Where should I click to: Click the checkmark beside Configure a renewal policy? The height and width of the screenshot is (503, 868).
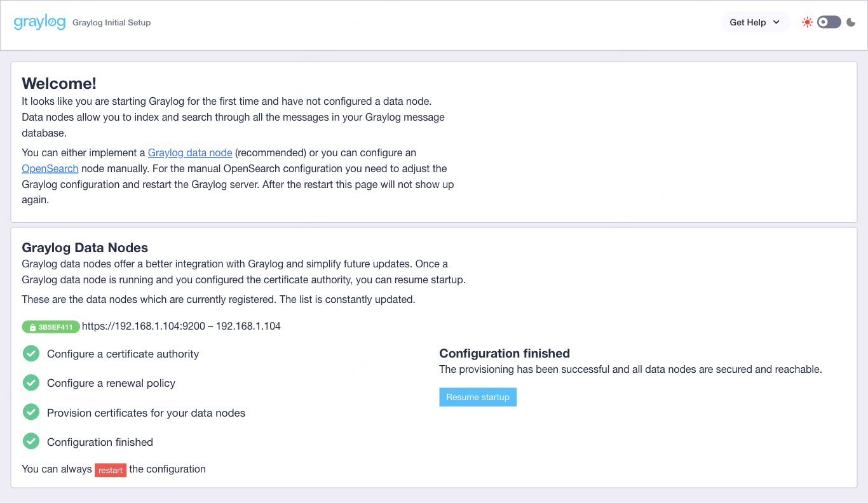pyautogui.click(x=31, y=382)
